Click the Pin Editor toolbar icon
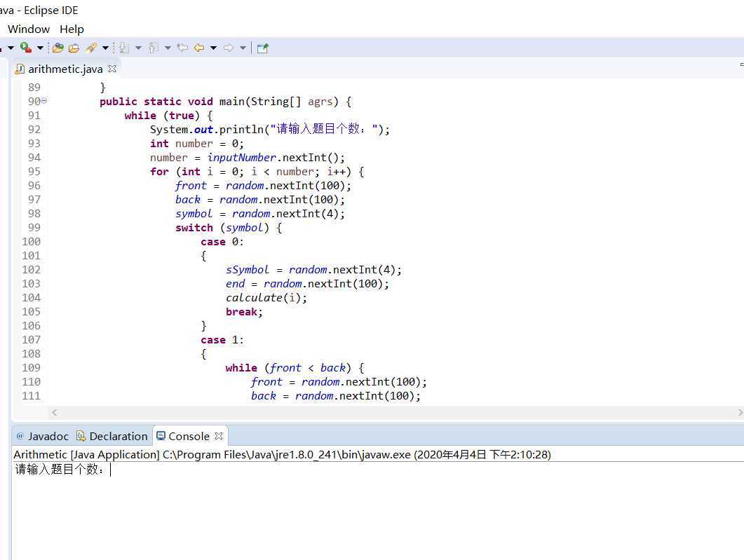 tap(262, 48)
